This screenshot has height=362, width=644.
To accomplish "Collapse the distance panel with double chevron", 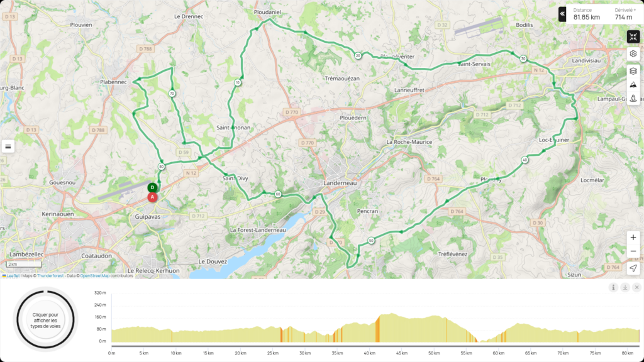I will click(x=562, y=14).
